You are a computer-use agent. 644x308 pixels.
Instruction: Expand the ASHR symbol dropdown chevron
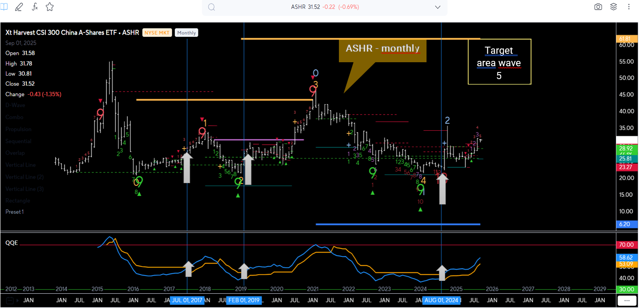point(438,7)
